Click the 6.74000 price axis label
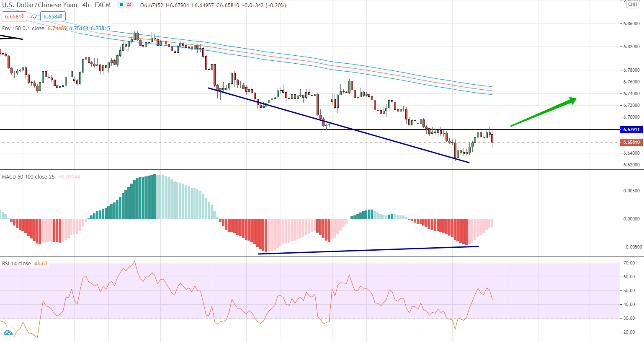This screenshot has width=644, height=342. [631, 93]
